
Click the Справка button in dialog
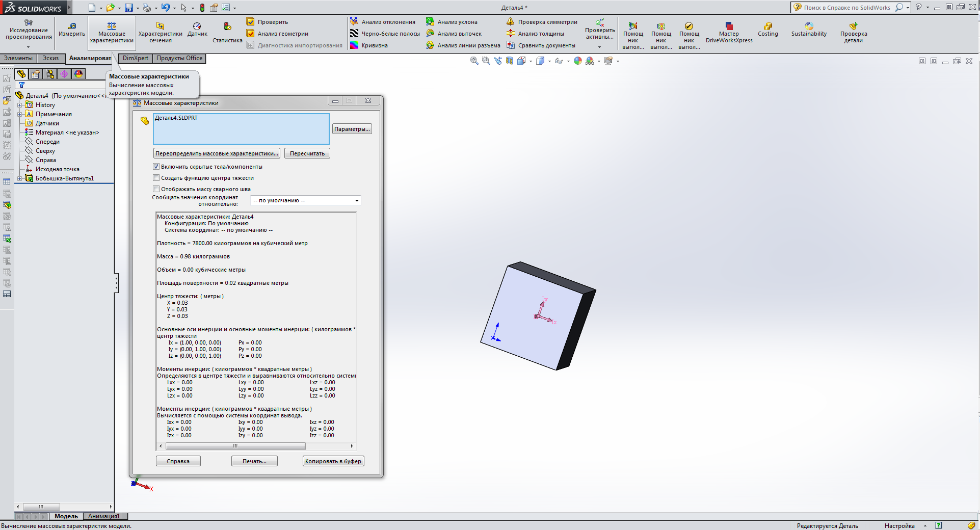[x=178, y=461]
